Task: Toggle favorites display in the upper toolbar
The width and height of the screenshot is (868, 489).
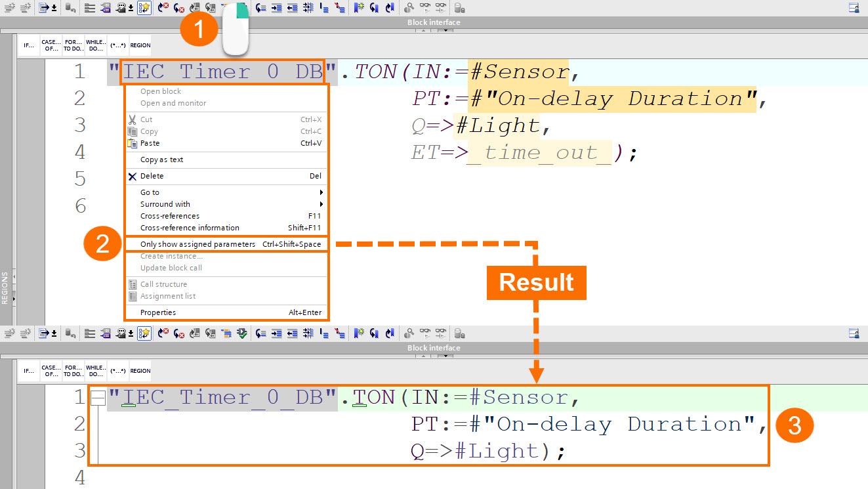Action: click(x=144, y=8)
